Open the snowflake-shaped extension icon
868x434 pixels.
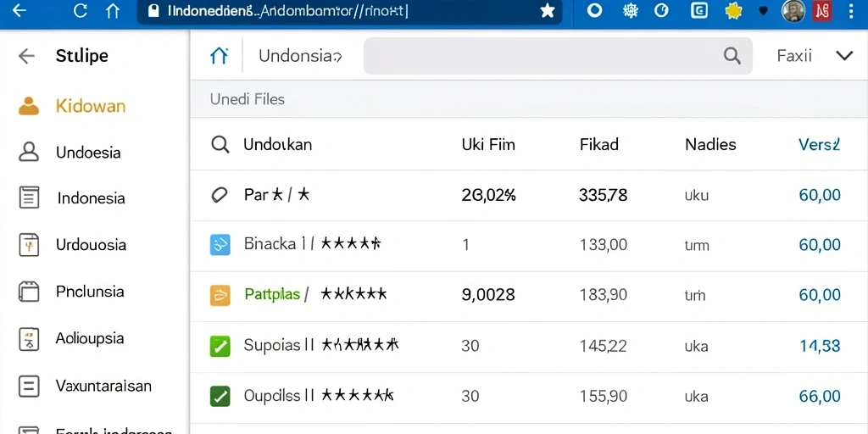[630, 11]
